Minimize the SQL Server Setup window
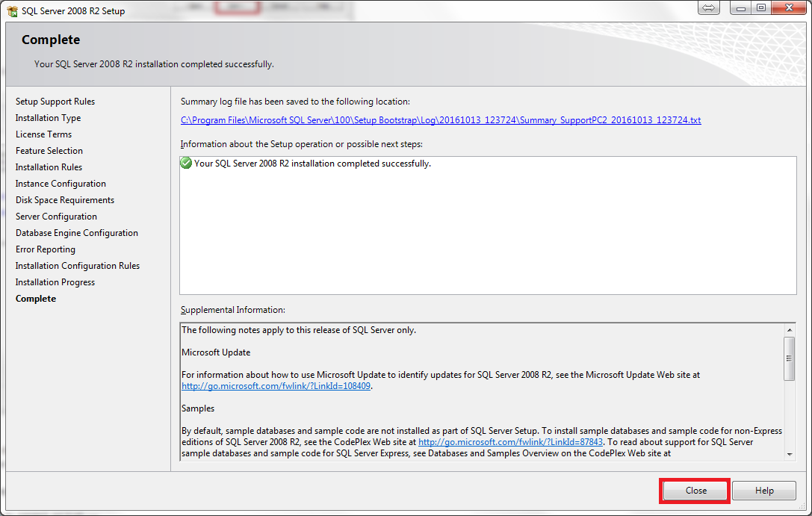This screenshot has width=812, height=516. [740, 7]
